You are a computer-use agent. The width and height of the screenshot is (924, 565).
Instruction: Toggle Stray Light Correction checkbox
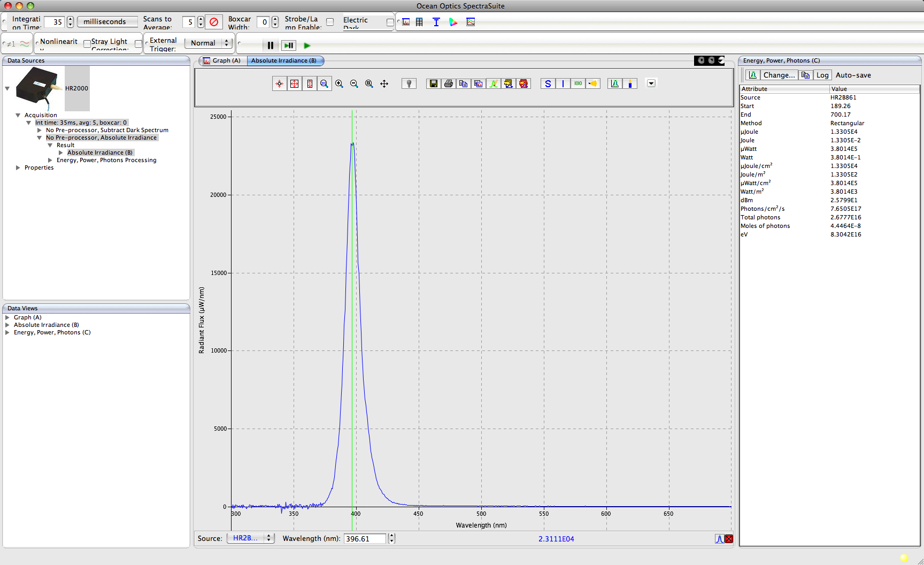pyautogui.click(x=138, y=44)
